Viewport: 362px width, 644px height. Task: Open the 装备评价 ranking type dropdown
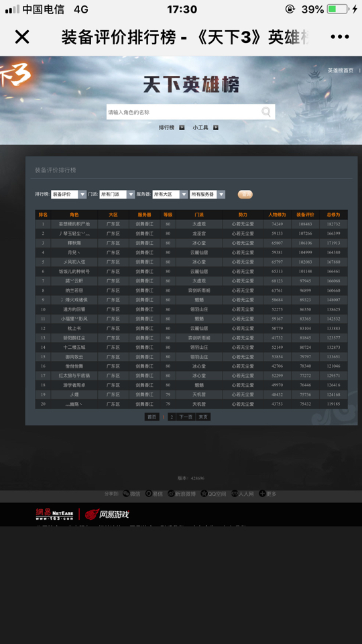pyautogui.click(x=68, y=195)
